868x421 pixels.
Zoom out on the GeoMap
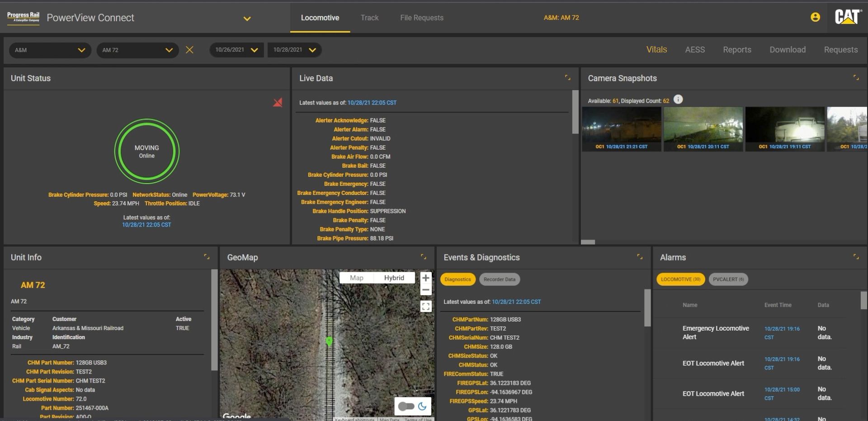pos(425,290)
